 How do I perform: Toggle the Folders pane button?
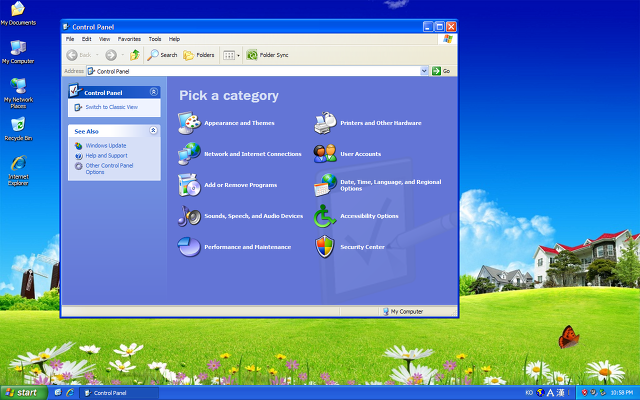coord(199,55)
